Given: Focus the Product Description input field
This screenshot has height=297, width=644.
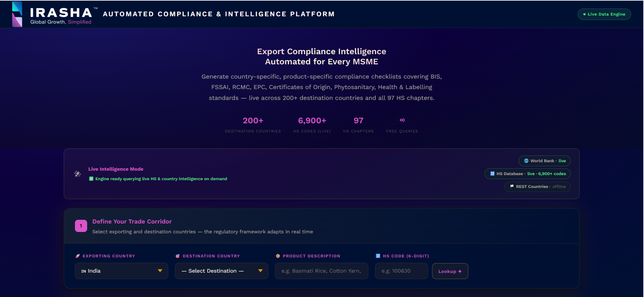Looking at the screenshot, I should (x=321, y=271).
